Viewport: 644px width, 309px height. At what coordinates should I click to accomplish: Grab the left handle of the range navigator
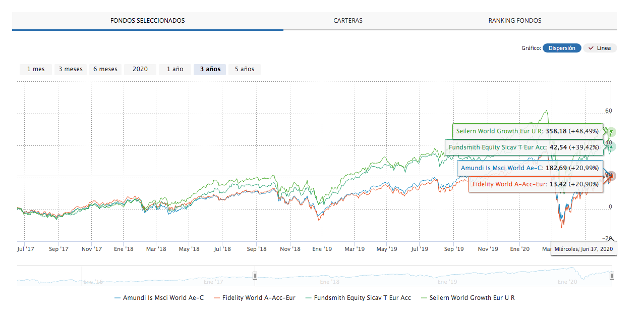255,275
